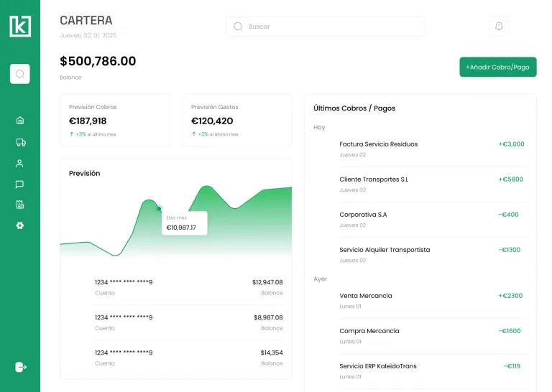Select the account with $14,354 balance
This screenshot has height=392, width=552.
(x=189, y=358)
